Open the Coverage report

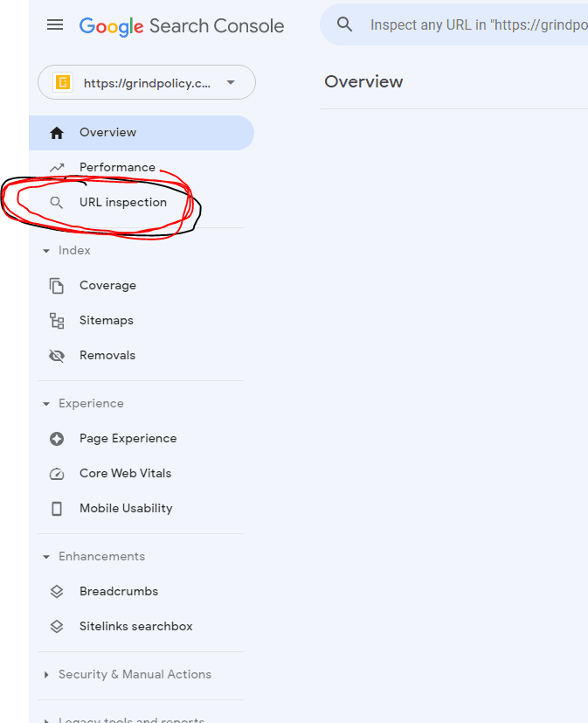pyautogui.click(x=107, y=285)
